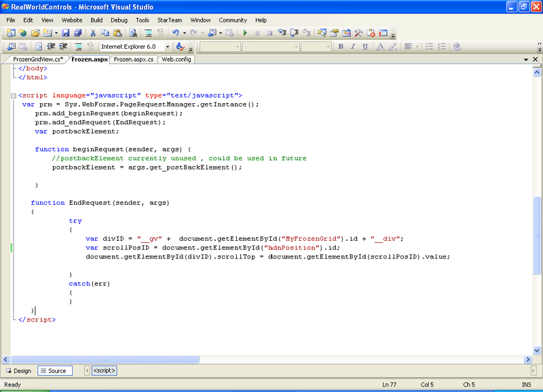Image resolution: width=543 pixels, height=392 pixels.
Task: Open the Toolbox hammer and wrench icon
Action: (x=358, y=33)
